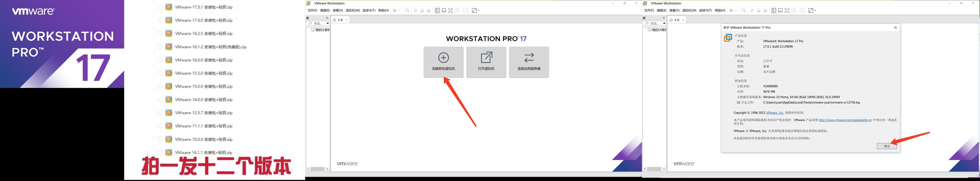Check the box for VMware-17.0.0 zip
This screenshot has height=181, width=980.
click(160, 20)
